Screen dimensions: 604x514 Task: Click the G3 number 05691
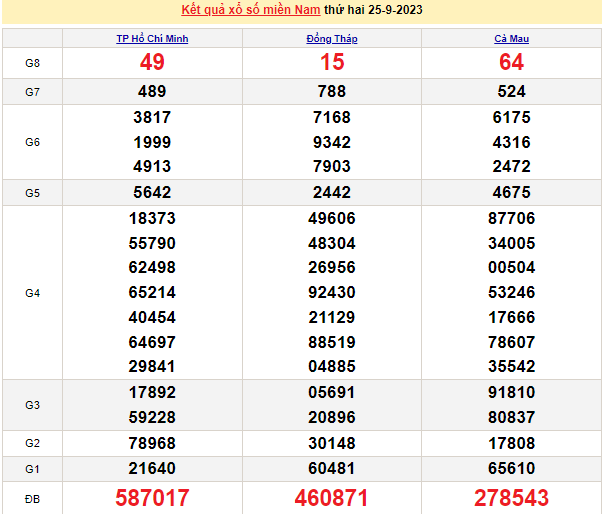tap(332, 392)
